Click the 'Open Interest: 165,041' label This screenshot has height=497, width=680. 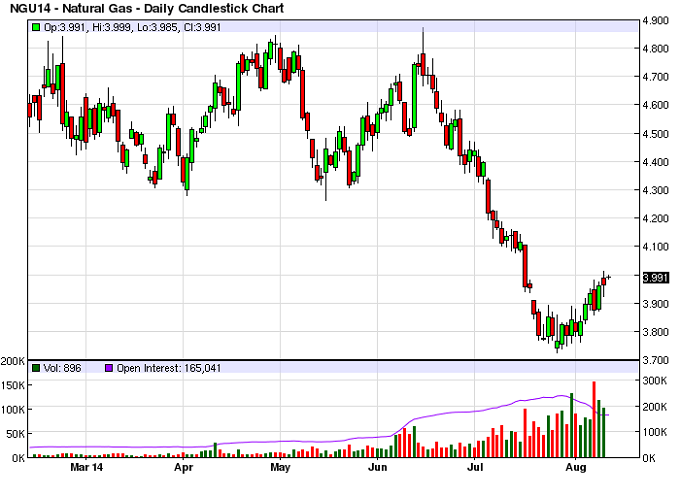click(x=169, y=368)
